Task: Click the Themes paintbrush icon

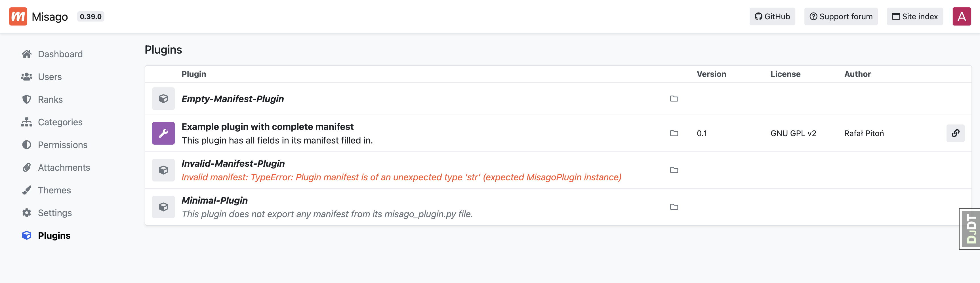Action: tap(27, 190)
